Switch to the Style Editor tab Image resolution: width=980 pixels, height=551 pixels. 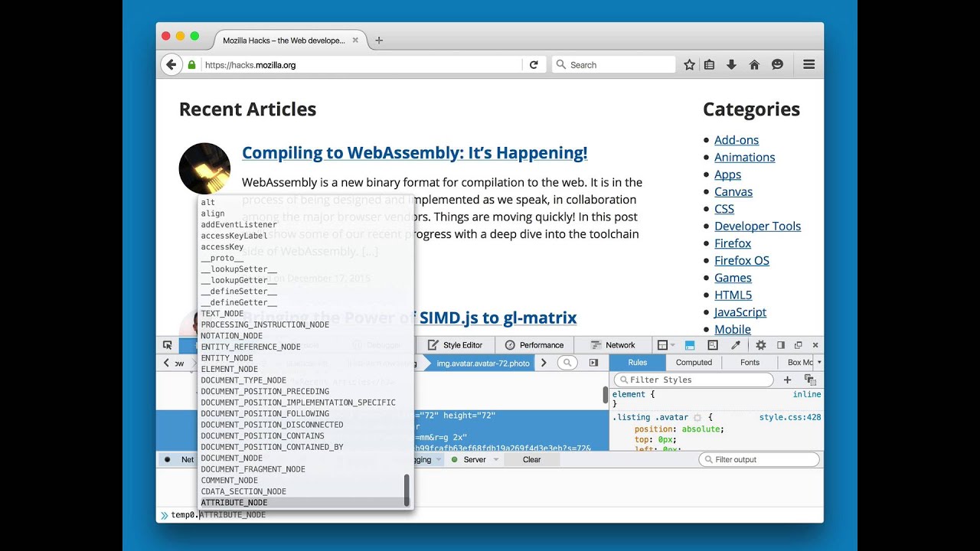point(456,345)
